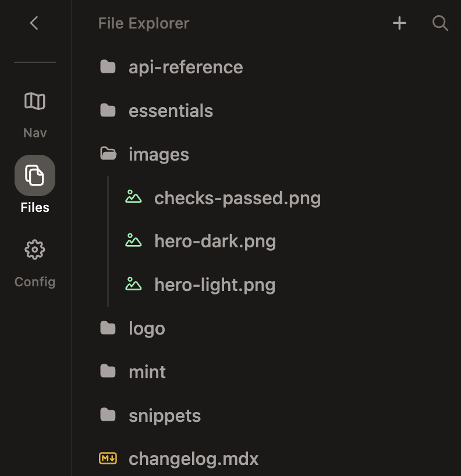
Task: Open the logo folder
Action: pos(146,328)
